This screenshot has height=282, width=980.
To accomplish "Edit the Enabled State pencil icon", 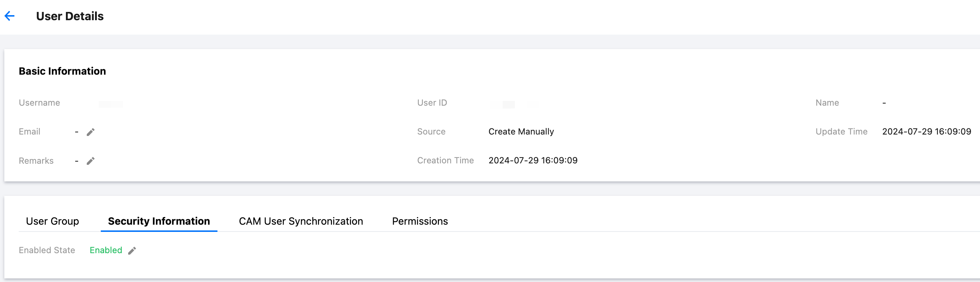I will (x=132, y=250).
